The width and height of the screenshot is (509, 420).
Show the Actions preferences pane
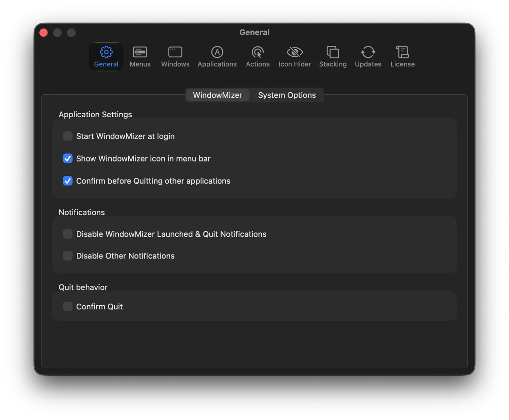tap(258, 57)
